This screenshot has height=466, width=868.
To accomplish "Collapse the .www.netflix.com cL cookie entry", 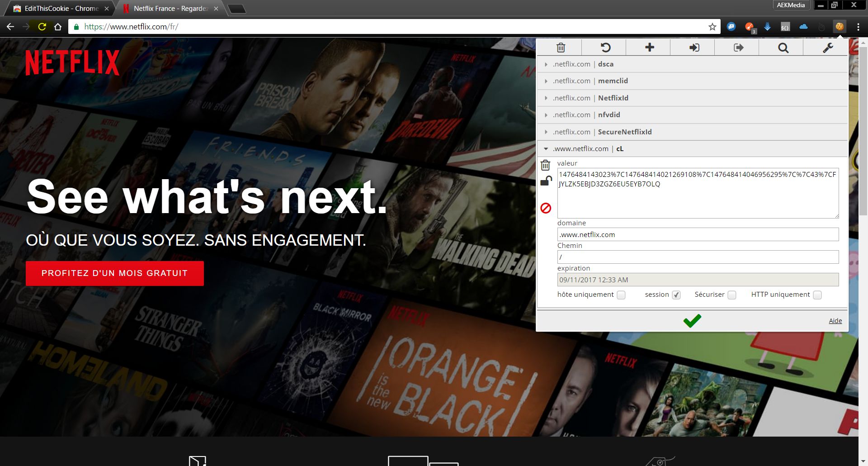I will click(x=546, y=148).
